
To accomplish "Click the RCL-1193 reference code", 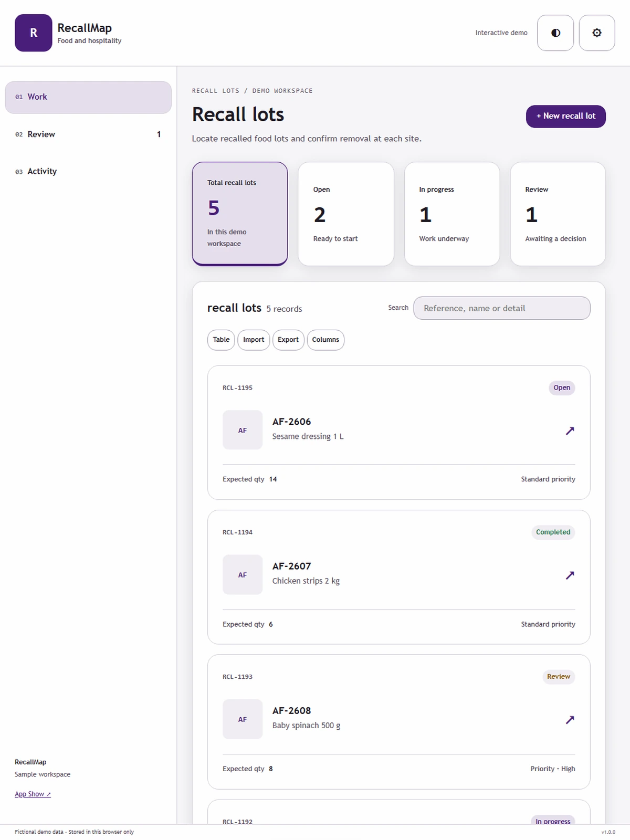I will tap(237, 677).
